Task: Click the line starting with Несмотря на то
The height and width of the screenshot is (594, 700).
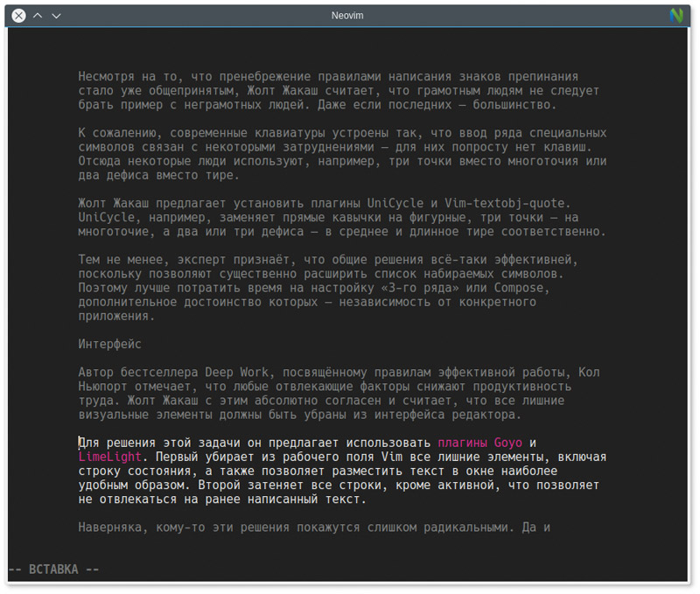Action: tap(328, 77)
